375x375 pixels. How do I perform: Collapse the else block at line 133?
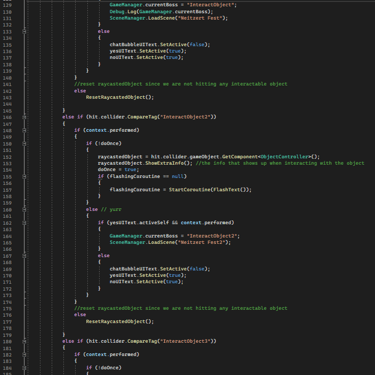pyautogui.click(x=24, y=31)
